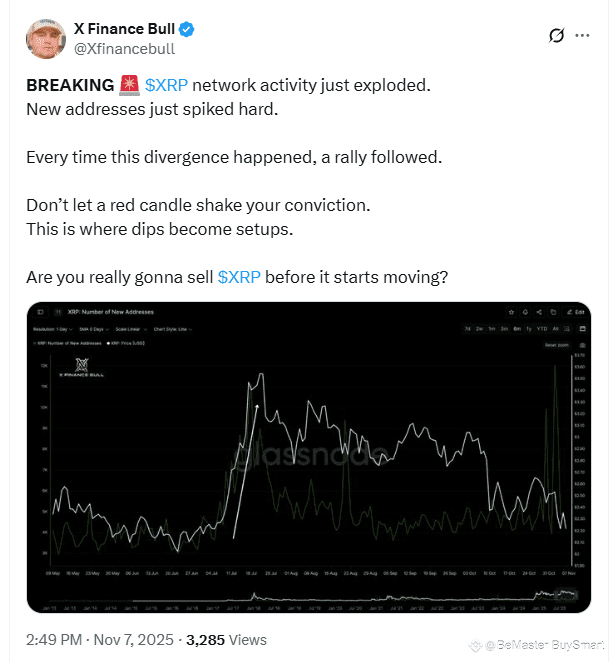Click the chart alert bell icon
Viewport: 612px width, 662px height.
525,312
